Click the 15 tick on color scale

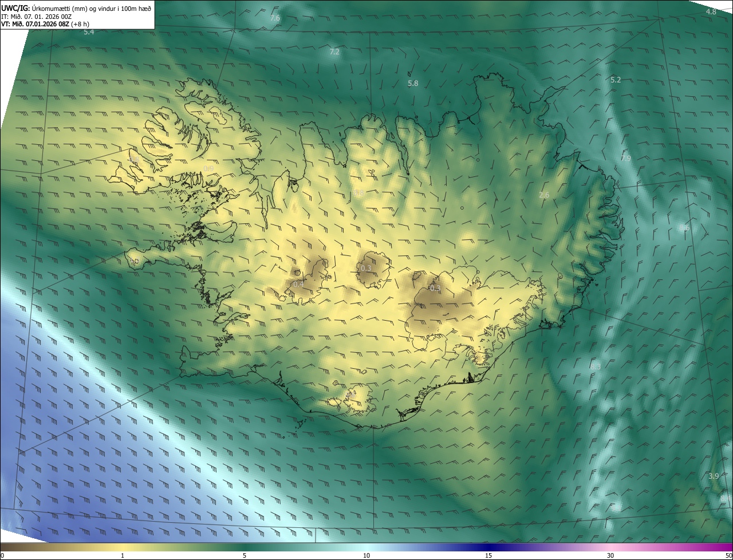pyautogui.click(x=488, y=555)
